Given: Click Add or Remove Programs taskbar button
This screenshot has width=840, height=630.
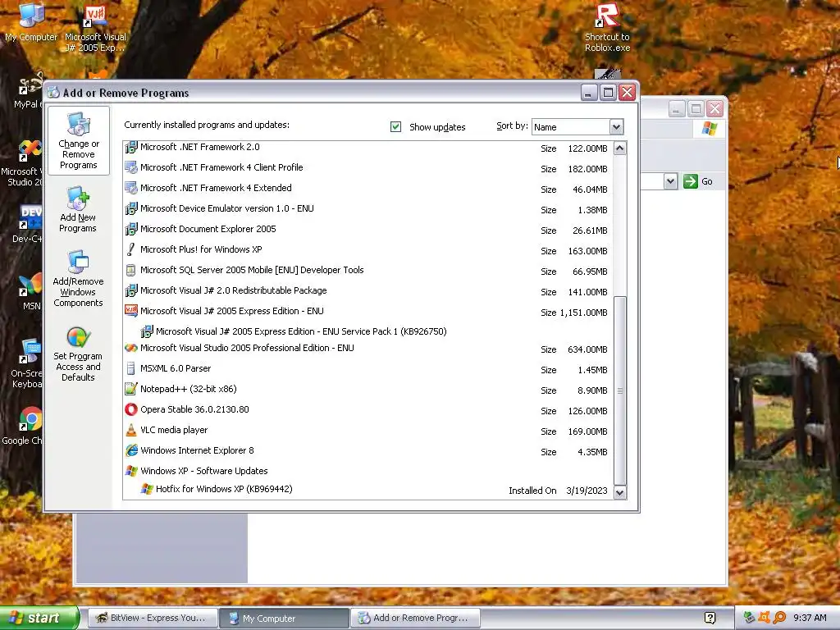Looking at the screenshot, I should coord(415,619).
